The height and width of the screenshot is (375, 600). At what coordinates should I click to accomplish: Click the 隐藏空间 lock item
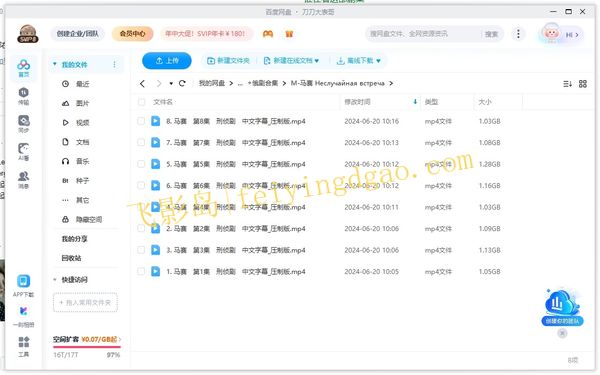coord(82,219)
